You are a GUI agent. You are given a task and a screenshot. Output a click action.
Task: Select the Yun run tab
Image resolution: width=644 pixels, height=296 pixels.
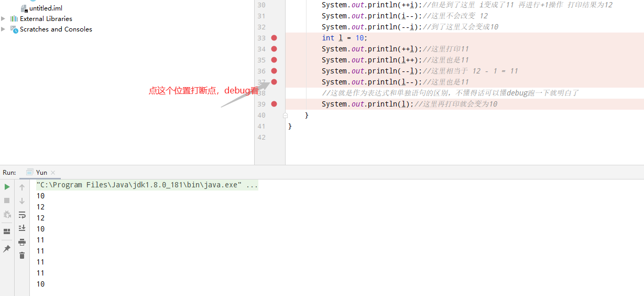[x=41, y=172]
